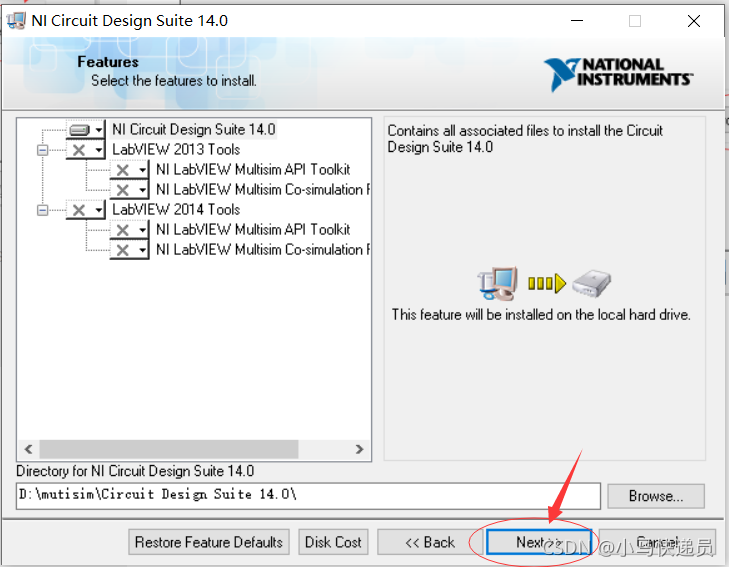Click the computer icon in description panel
This screenshot has width=729, height=567.
[x=497, y=283]
